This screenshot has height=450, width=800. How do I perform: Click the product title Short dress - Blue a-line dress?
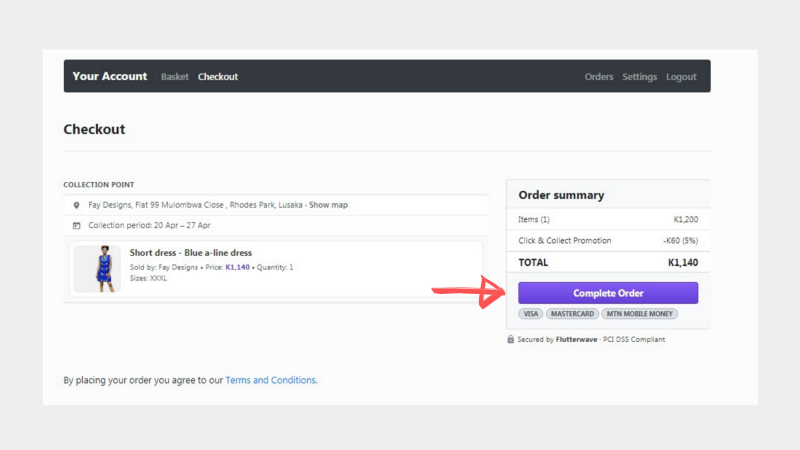191,253
